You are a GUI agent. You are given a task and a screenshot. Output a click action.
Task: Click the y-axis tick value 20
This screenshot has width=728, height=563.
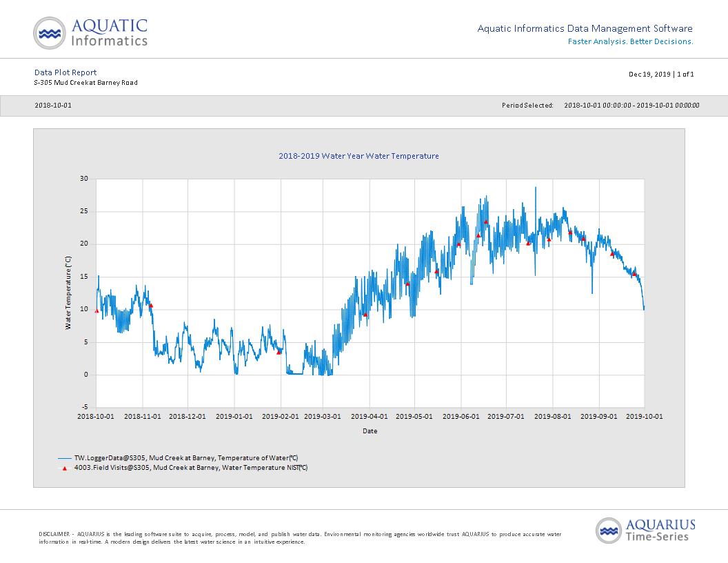tap(84, 244)
